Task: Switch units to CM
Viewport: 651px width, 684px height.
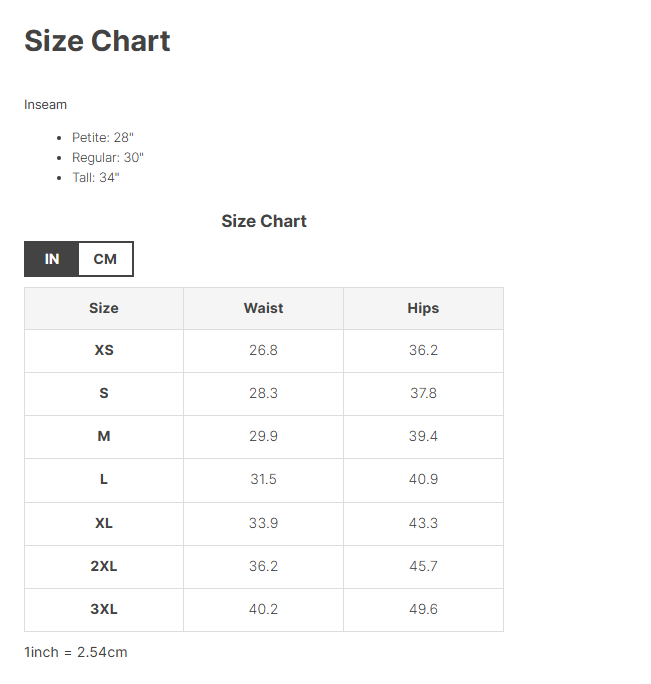Action: point(105,259)
